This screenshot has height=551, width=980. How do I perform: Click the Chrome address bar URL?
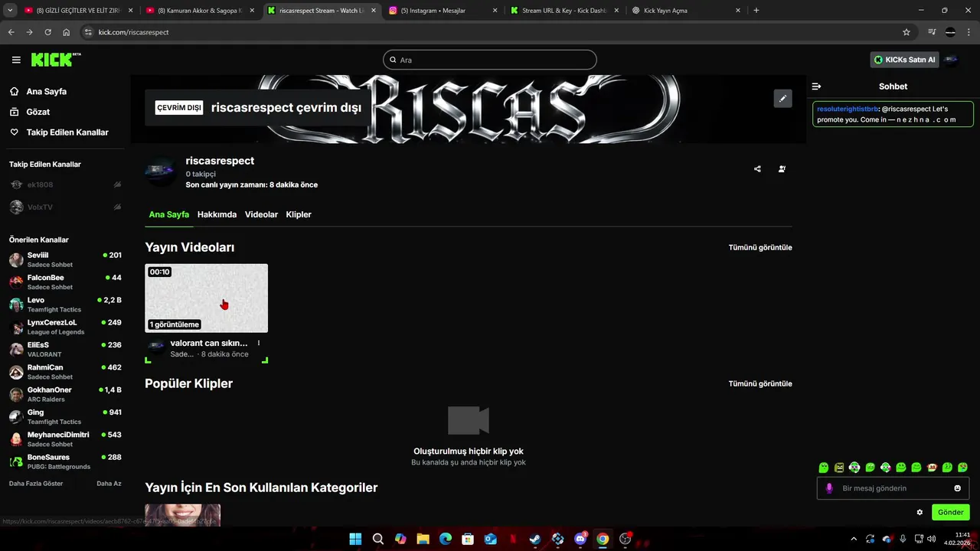click(134, 32)
